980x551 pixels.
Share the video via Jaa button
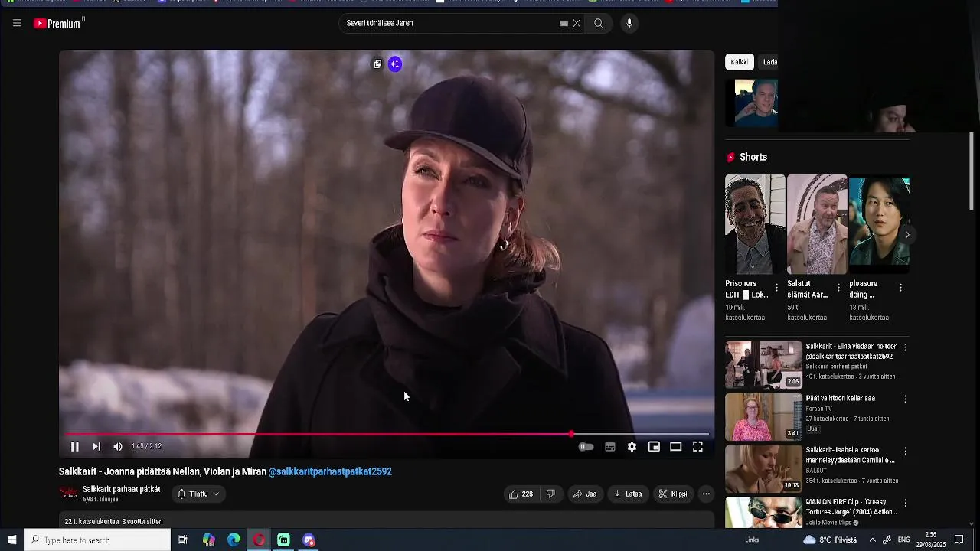[x=585, y=494]
